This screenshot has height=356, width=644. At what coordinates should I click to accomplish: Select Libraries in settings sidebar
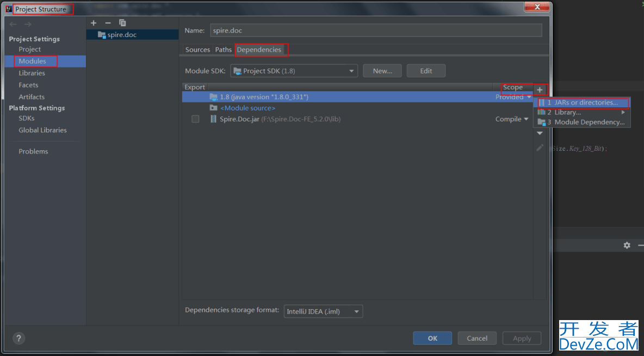point(32,73)
